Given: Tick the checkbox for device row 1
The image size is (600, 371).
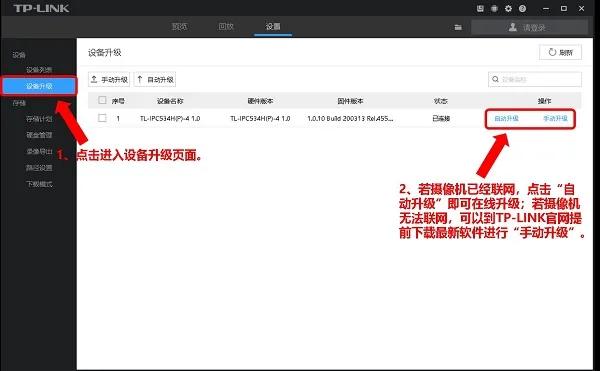Looking at the screenshot, I should click(102, 118).
